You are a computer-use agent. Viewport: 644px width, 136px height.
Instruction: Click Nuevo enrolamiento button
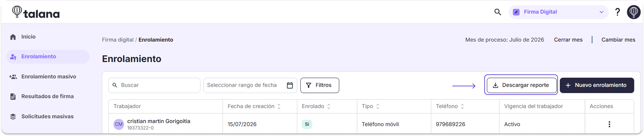[597, 85]
